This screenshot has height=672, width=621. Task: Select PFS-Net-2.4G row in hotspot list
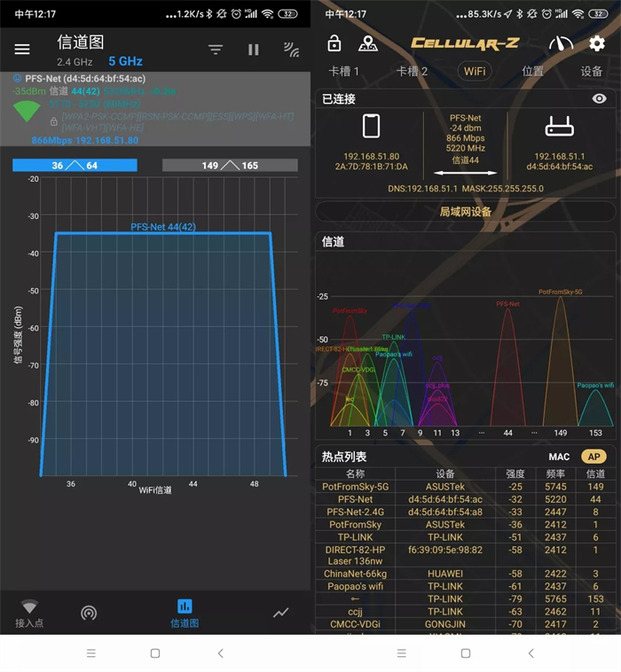click(466, 512)
